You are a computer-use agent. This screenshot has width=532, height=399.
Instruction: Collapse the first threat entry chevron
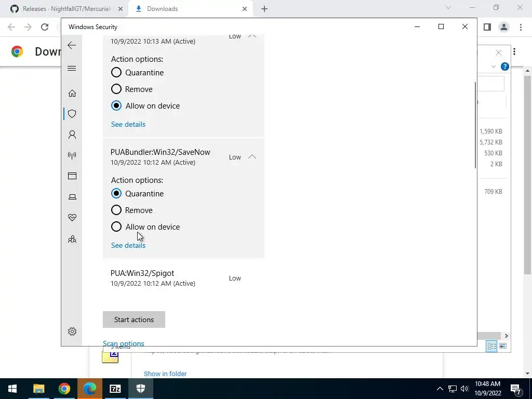point(252,36)
